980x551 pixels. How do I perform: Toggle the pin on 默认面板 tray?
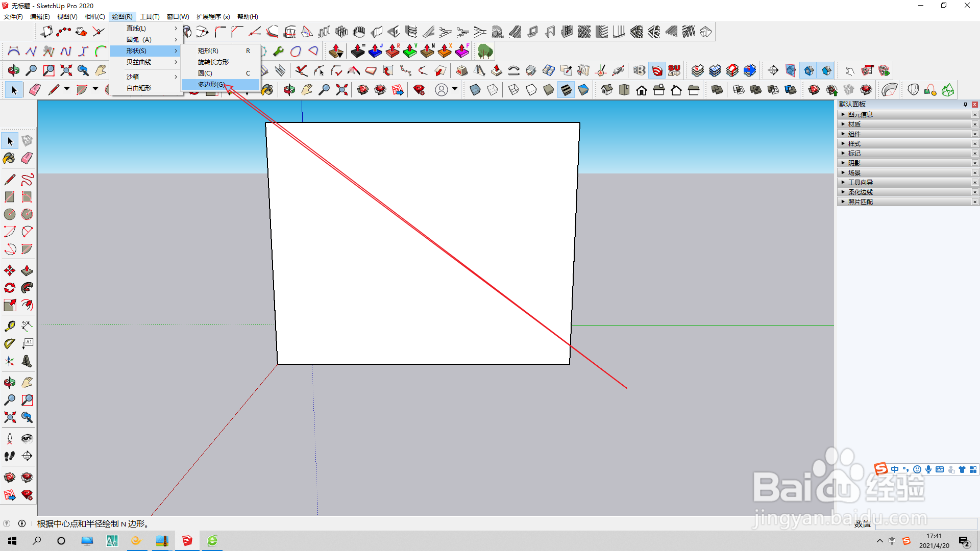coord(965,105)
